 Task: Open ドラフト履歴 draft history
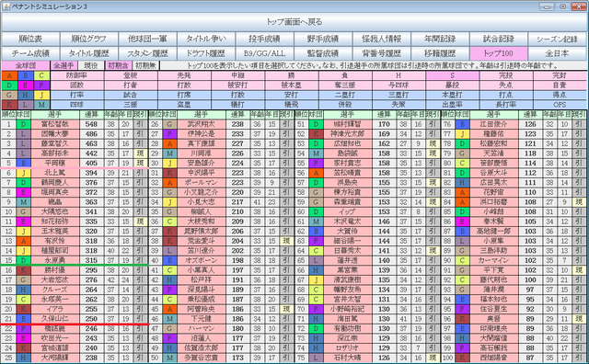click(206, 53)
